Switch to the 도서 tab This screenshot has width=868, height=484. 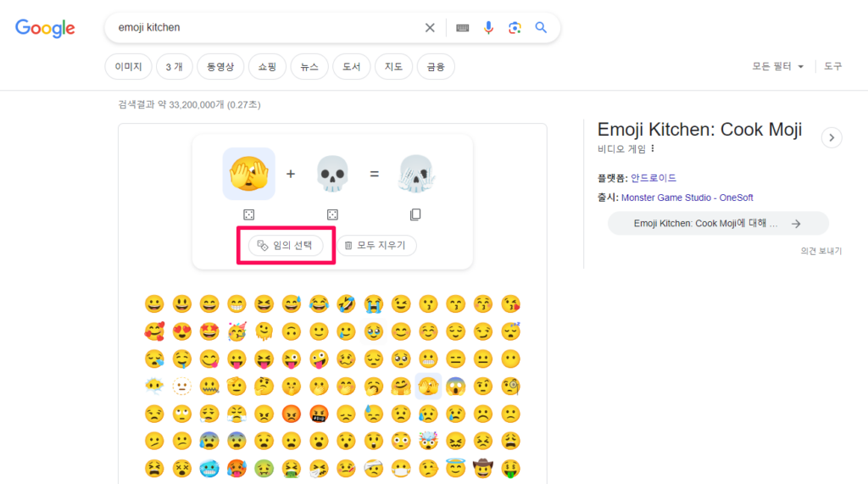(x=352, y=67)
